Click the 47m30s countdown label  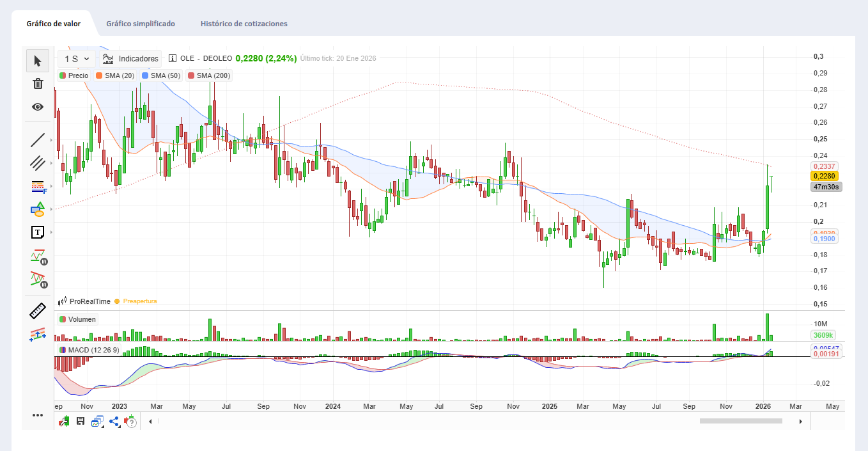pos(825,187)
